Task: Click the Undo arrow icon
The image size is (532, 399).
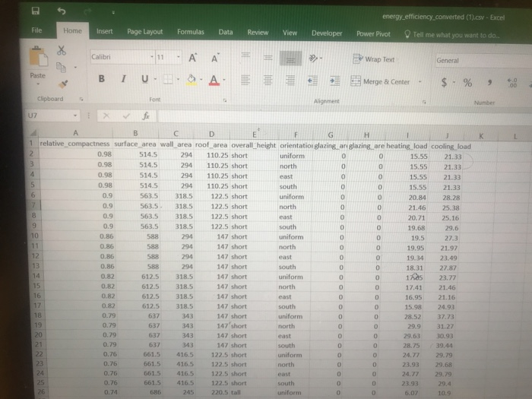Action: tap(62, 11)
